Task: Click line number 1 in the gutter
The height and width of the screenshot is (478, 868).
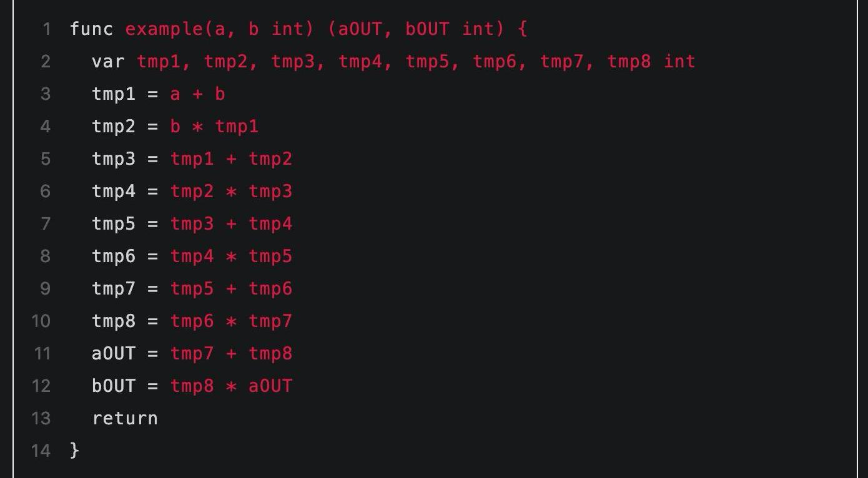Action: 46,29
